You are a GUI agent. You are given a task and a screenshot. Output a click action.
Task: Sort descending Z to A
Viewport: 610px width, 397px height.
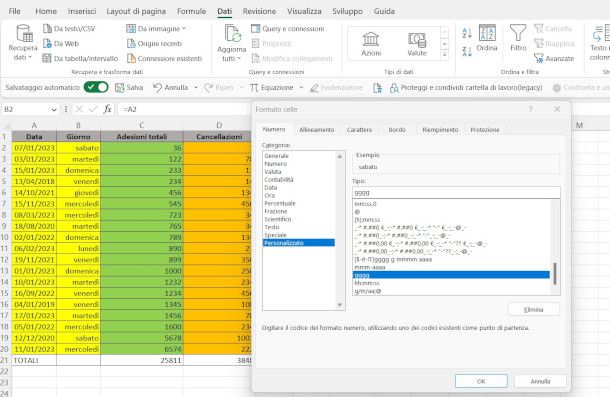467,51
